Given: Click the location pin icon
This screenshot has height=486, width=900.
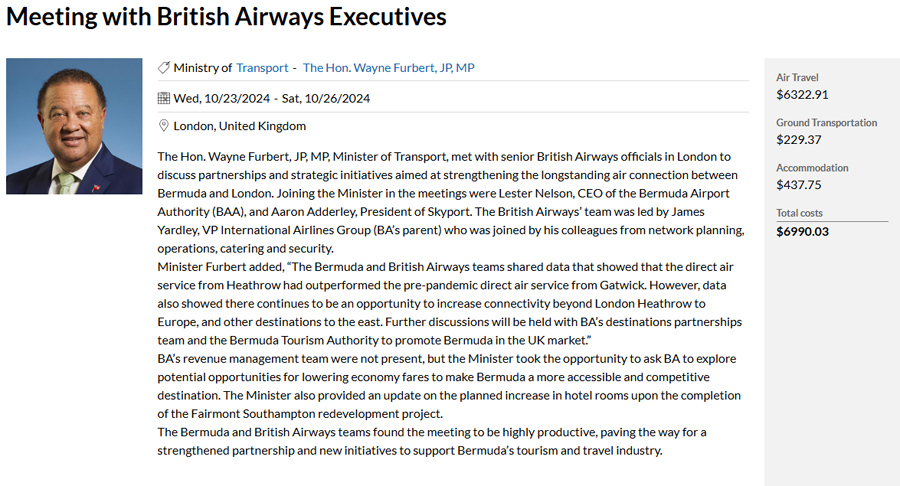Looking at the screenshot, I should tap(164, 126).
